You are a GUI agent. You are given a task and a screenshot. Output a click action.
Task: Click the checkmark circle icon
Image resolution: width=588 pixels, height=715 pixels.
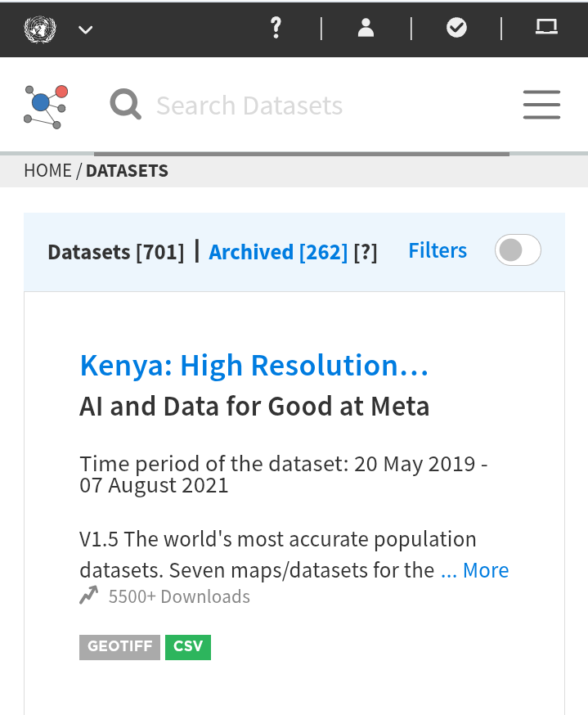(456, 28)
